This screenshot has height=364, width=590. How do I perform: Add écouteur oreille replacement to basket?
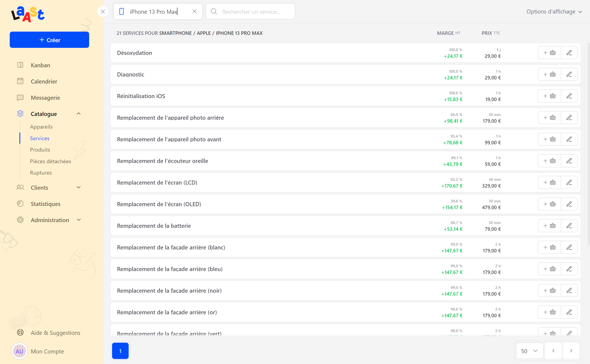pyautogui.click(x=549, y=161)
